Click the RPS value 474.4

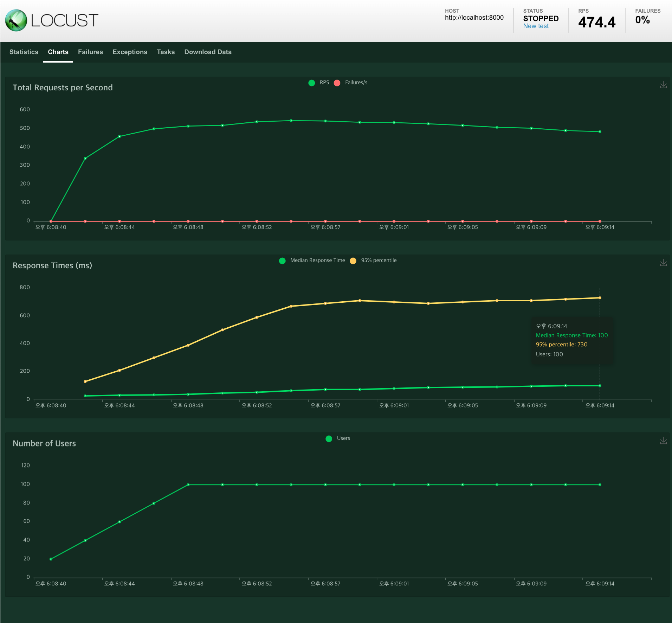click(597, 23)
